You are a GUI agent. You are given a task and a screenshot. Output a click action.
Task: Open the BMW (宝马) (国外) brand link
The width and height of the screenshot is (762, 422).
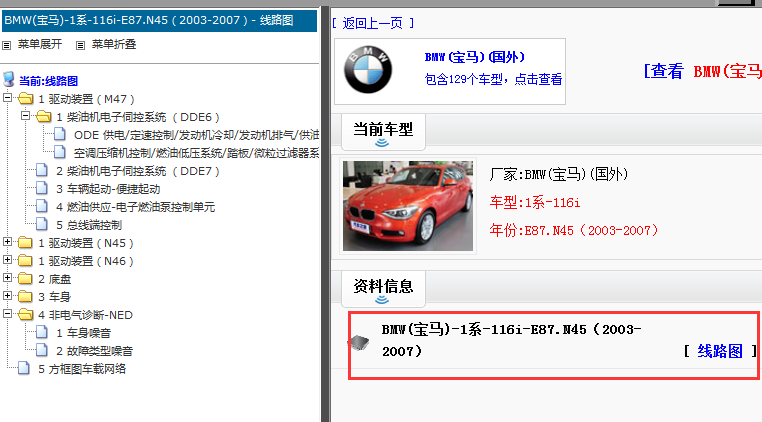point(475,57)
